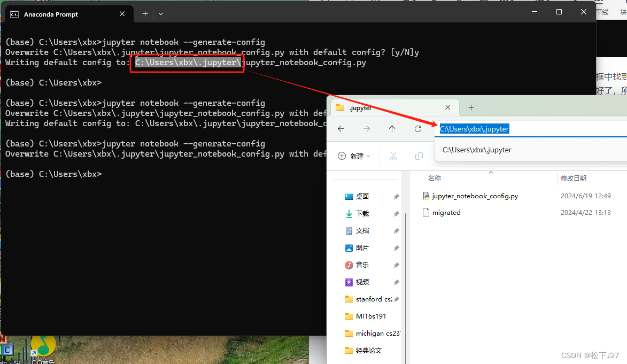The image size is (627, 364).
Task: Click the Explorer address bar path field
Action: click(x=532, y=129)
